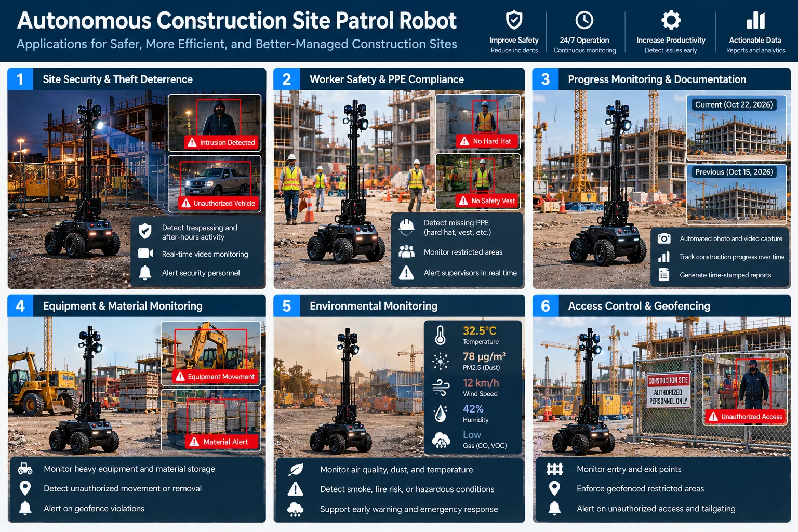Click the Environmental Monitoring section heading
798x532 pixels.
pyautogui.click(x=374, y=306)
